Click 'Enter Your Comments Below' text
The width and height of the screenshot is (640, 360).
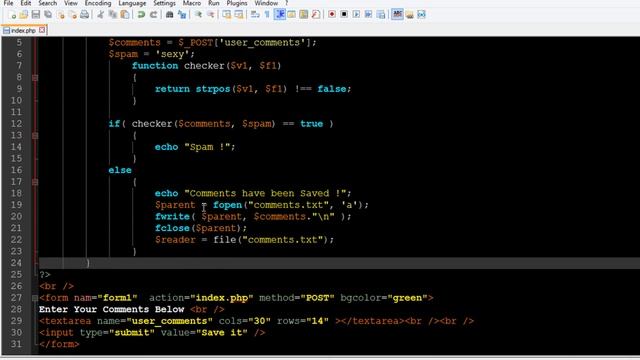(111, 309)
